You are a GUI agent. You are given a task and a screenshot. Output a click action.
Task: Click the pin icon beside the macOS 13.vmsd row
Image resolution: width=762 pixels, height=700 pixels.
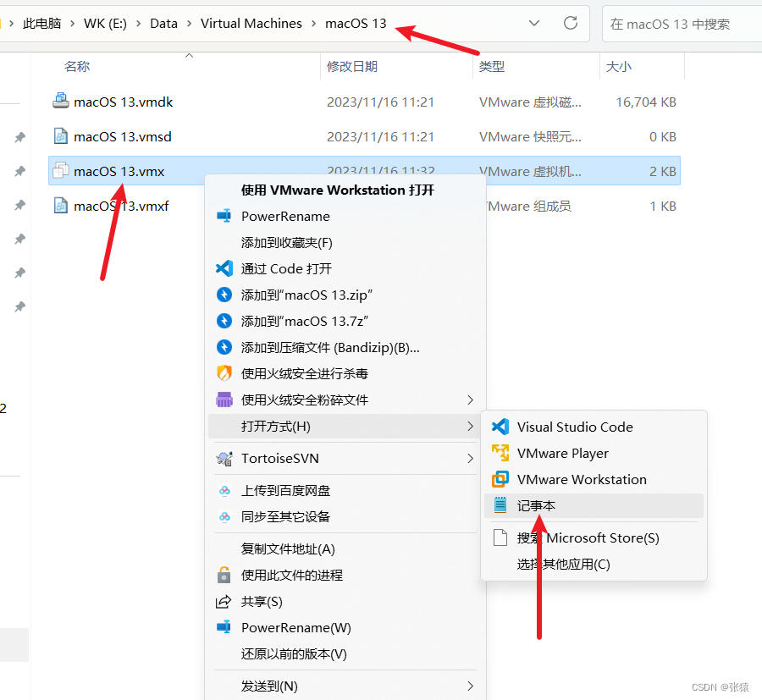20,137
